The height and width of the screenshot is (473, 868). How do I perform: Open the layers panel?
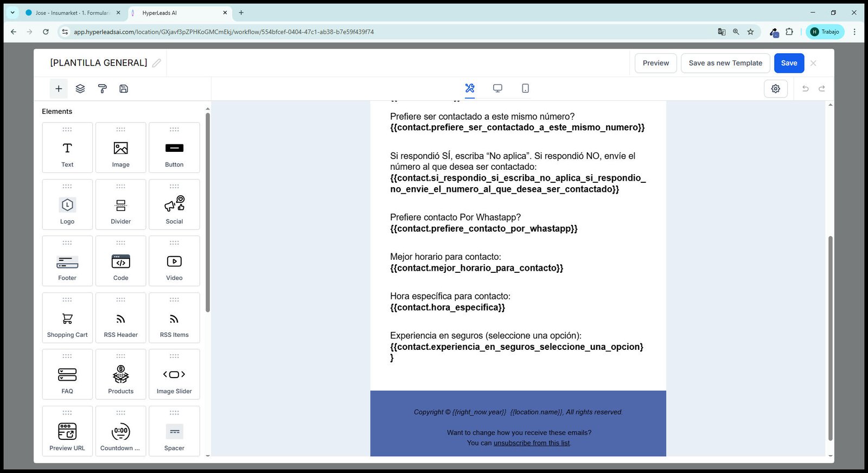(x=80, y=88)
